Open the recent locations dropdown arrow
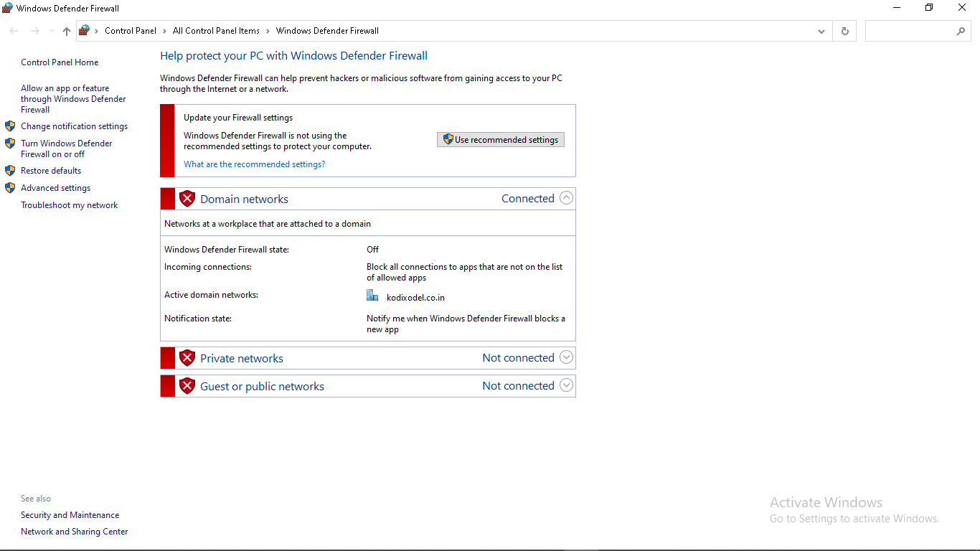This screenshot has width=980, height=551. (52, 31)
